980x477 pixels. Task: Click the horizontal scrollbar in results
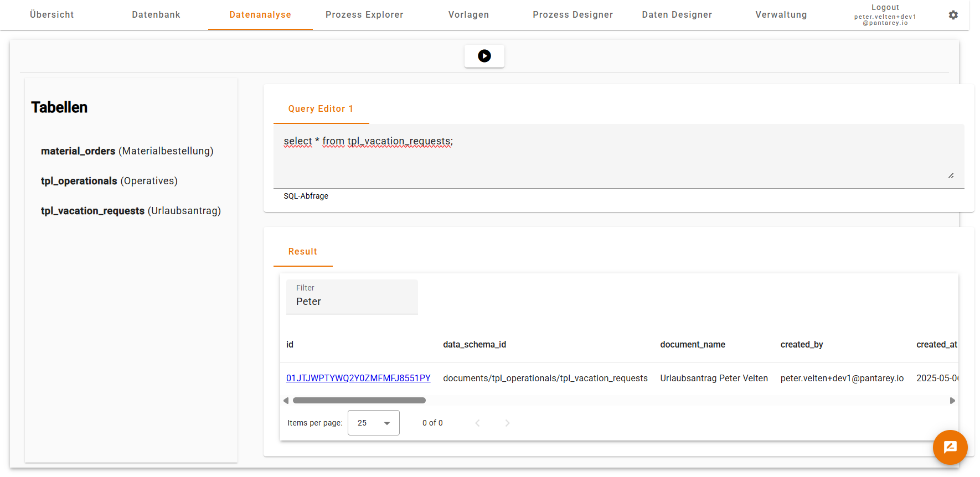click(x=359, y=400)
